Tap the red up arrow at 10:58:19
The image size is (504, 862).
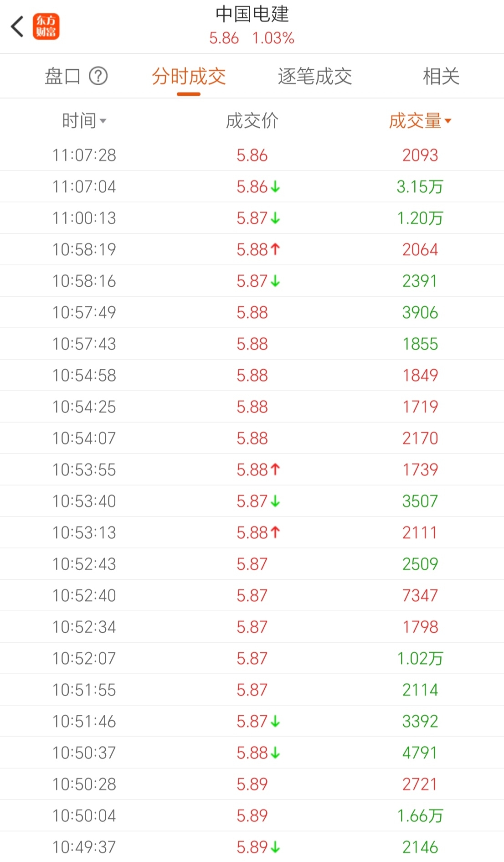(275, 249)
